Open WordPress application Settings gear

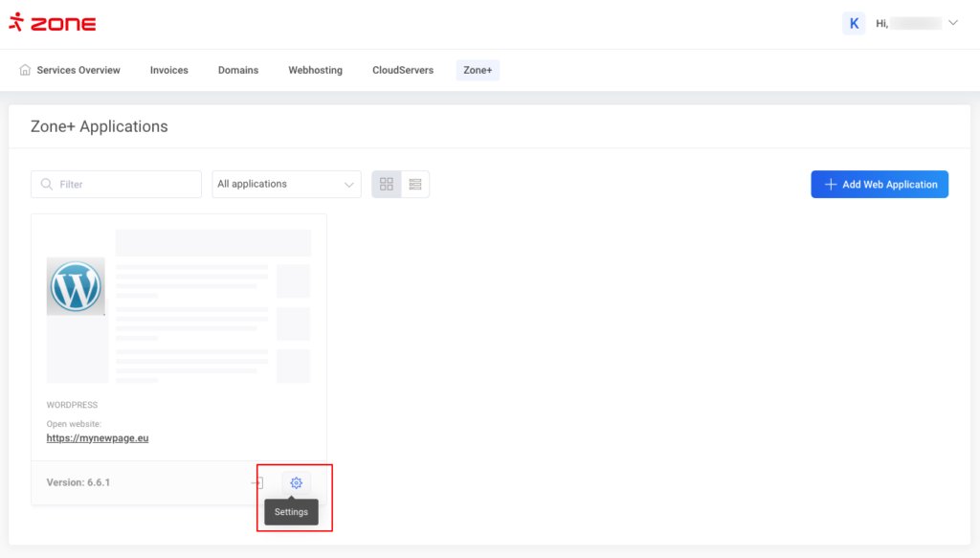(296, 483)
